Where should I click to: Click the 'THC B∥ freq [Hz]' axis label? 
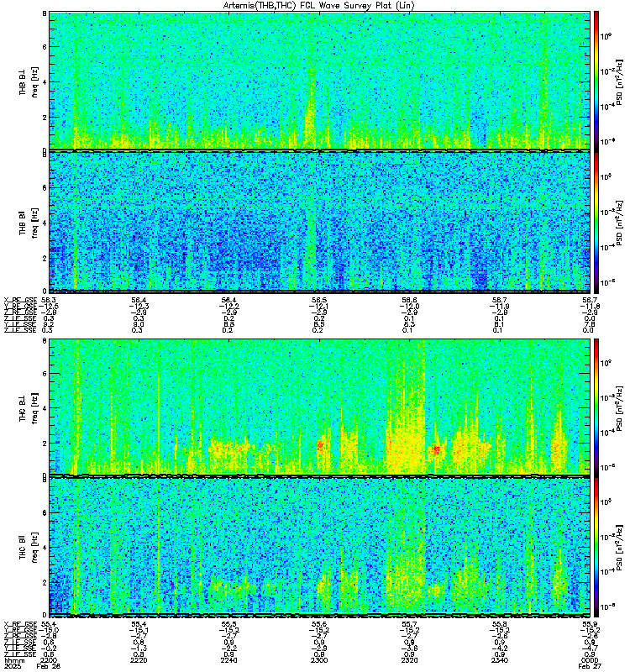click(x=29, y=547)
